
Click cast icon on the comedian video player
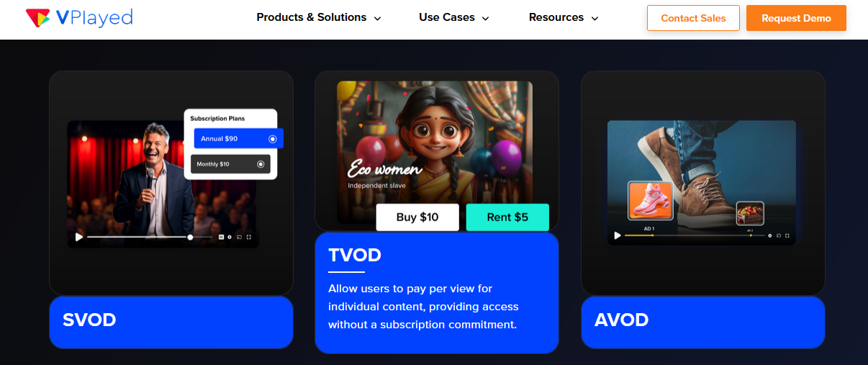click(239, 237)
